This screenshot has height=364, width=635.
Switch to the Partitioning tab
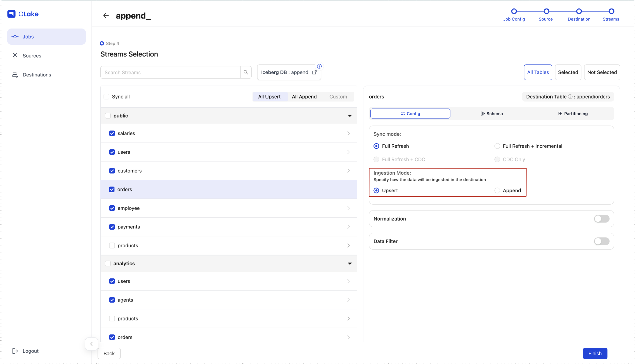tap(573, 113)
